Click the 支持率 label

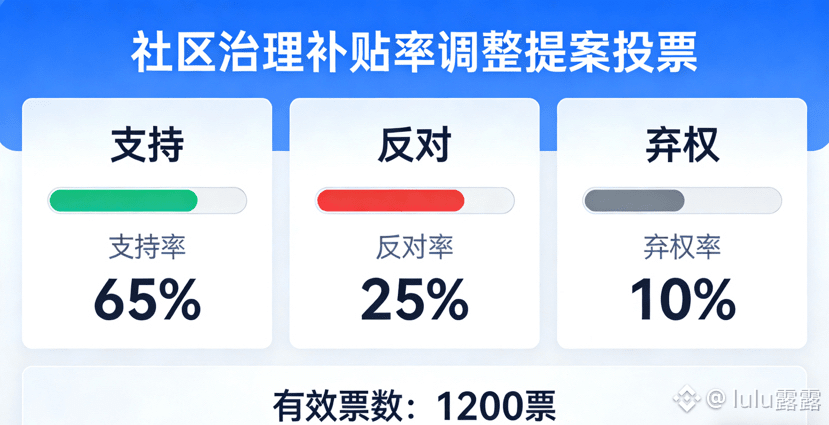(x=147, y=247)
